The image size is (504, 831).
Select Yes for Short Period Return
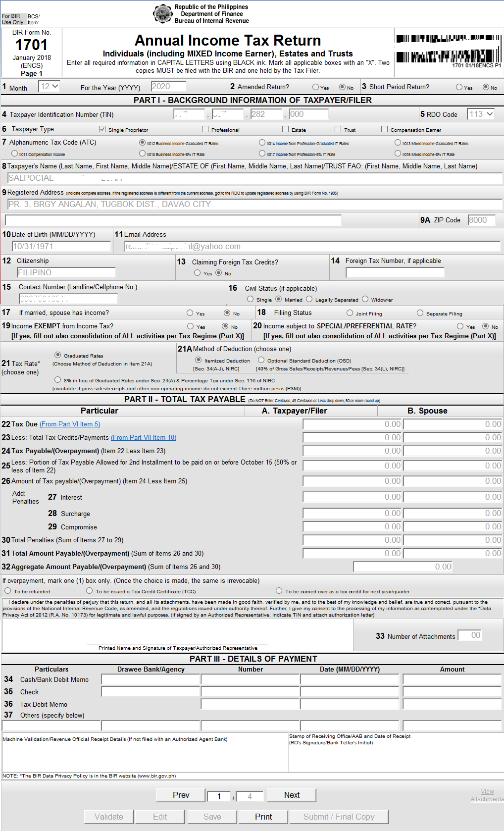pyautogui.click(x=459, y=87)
